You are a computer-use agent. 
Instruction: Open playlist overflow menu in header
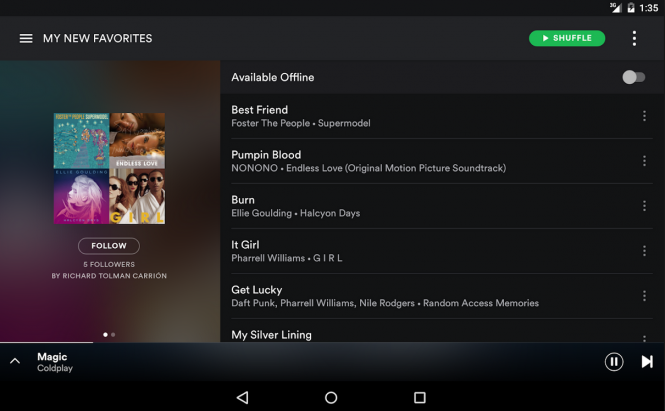coord(634,39)
